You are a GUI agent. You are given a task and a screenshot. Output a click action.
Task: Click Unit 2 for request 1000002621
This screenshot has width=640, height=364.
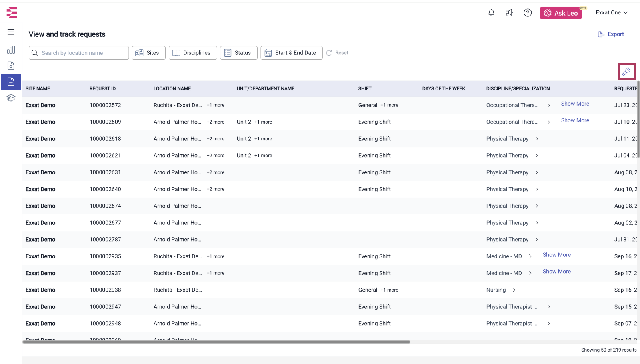pos(244,156)
